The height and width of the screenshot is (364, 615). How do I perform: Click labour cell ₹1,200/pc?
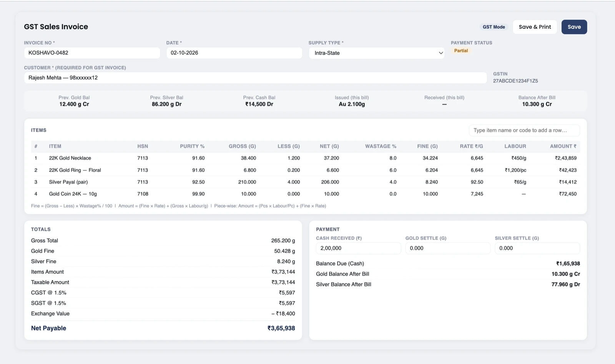pos(515,170)
